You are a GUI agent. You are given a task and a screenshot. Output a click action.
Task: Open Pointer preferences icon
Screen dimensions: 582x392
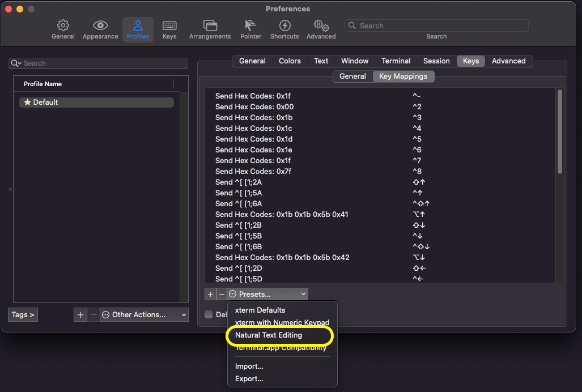pyautogui.click(x=250, y=29)
